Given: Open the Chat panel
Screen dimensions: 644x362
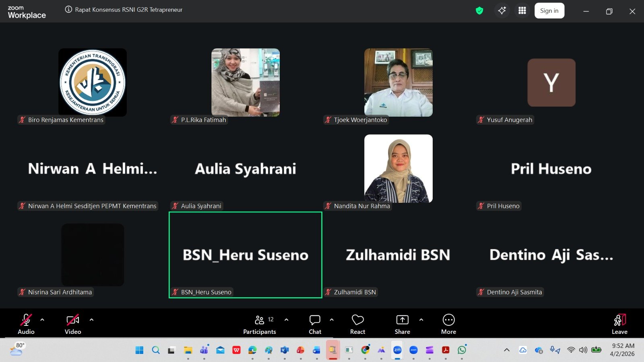Looking at the screenshot, I should 315,324.
